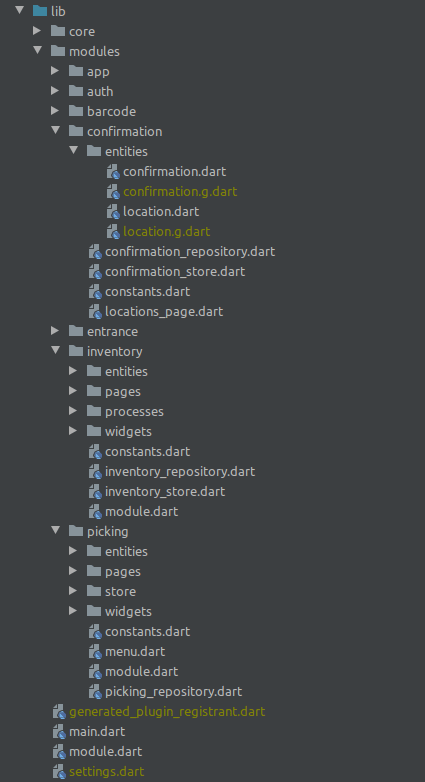Click Dart file icon beside menu.dart

(95, 652)
